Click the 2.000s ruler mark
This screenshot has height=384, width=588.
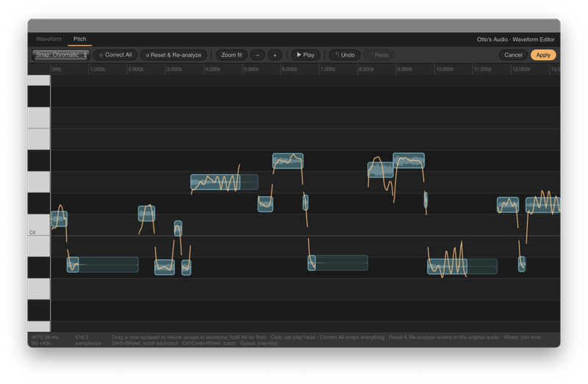coord(136,69)
